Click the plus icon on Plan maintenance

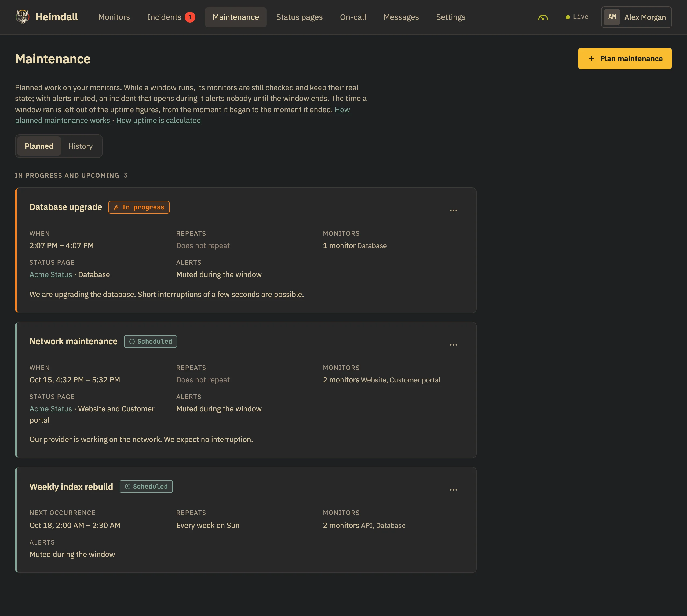coord(591,59)
